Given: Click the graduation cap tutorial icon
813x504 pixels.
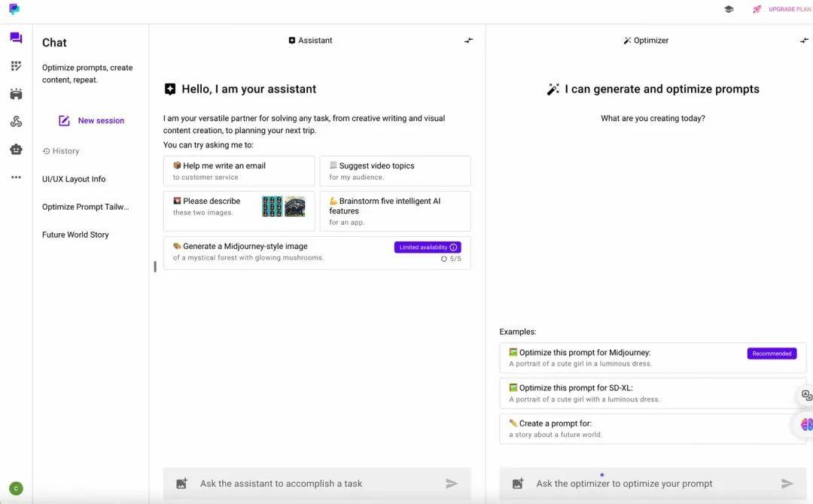Looking at the screenshot, I should [729, 9].
